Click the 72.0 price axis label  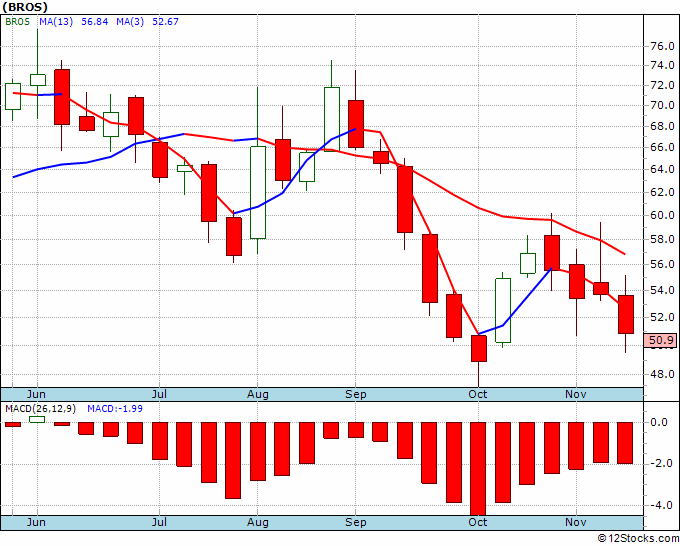tap(662, 85)
